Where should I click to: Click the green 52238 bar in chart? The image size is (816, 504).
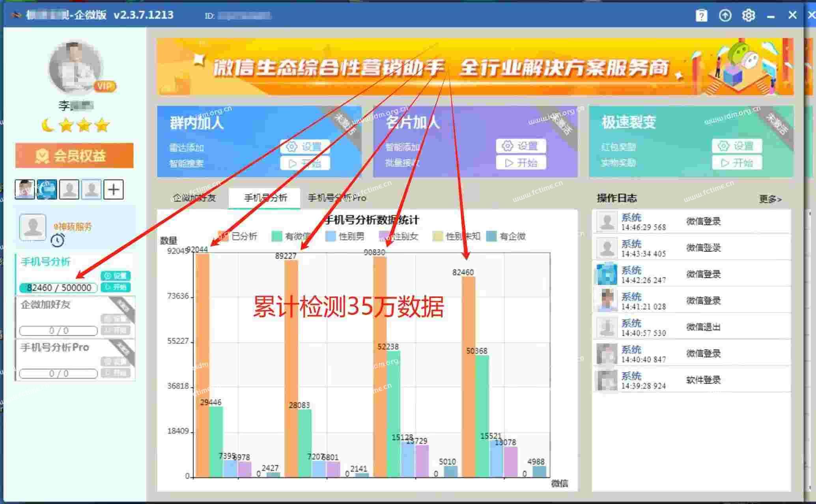[x=394, y=414]
